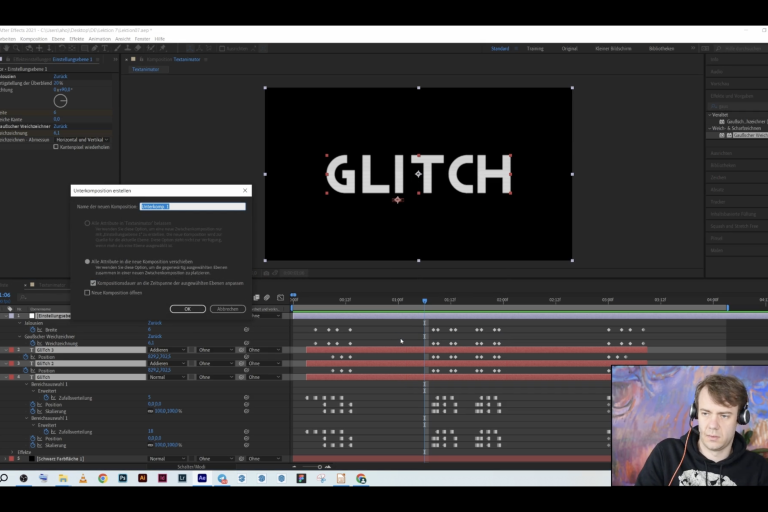Screen dimensions: 768x512
Task: Open Illustrator from the taskbar
Action: pos(142,479)
